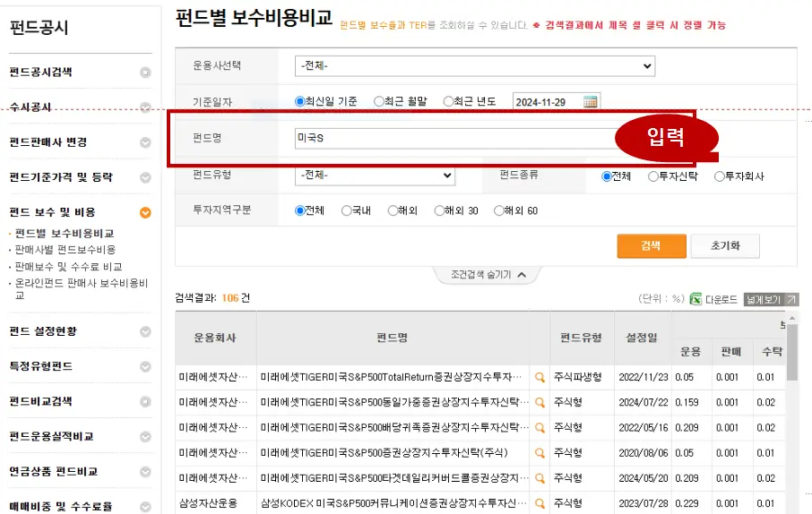This screenshot has width=812, height=514.
Task: Expand 매매비중 및 수수료율 arrow icon
Action: tap(145, 507)
